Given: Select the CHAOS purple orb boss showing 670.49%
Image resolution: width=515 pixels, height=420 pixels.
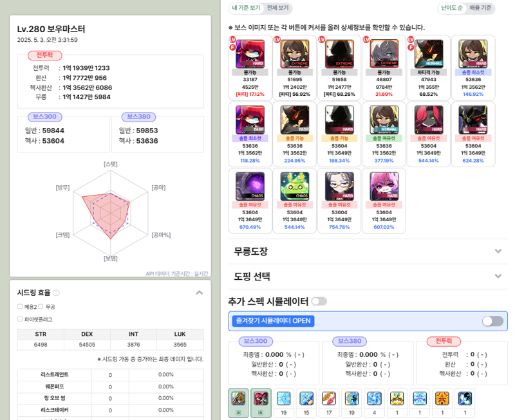Looking at the screenshot, I should 250,186.
